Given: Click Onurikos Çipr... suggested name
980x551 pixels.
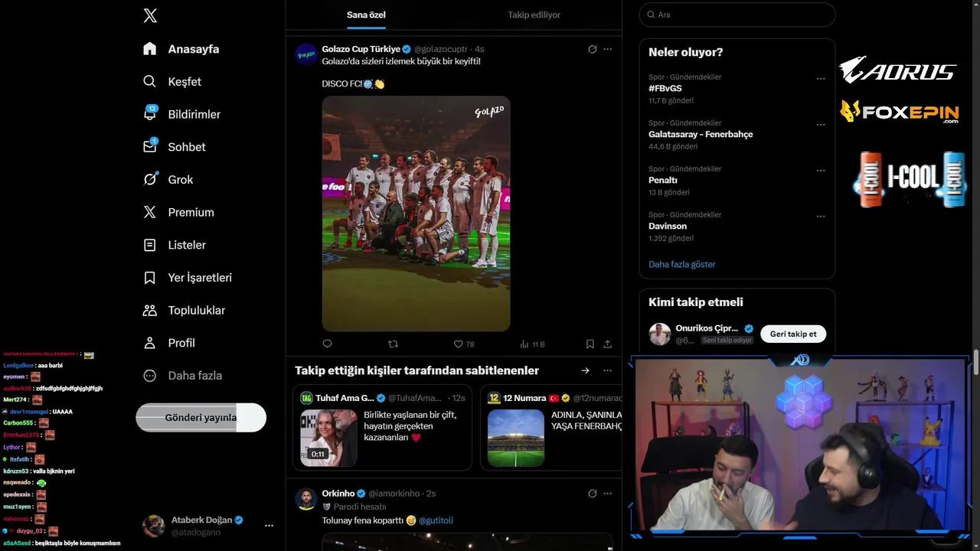Looking at the screenshot, I should (x=707, y=328).
